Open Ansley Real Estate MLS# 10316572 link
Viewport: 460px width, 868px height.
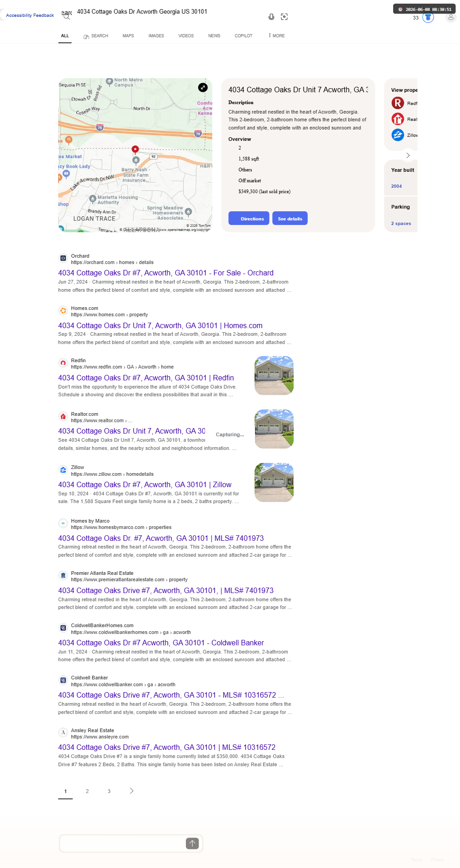click(167, 747)
